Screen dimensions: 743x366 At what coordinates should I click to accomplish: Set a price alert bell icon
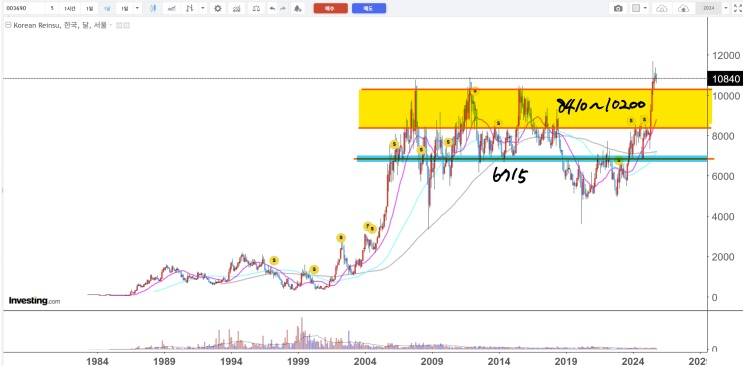pos(297,8)
